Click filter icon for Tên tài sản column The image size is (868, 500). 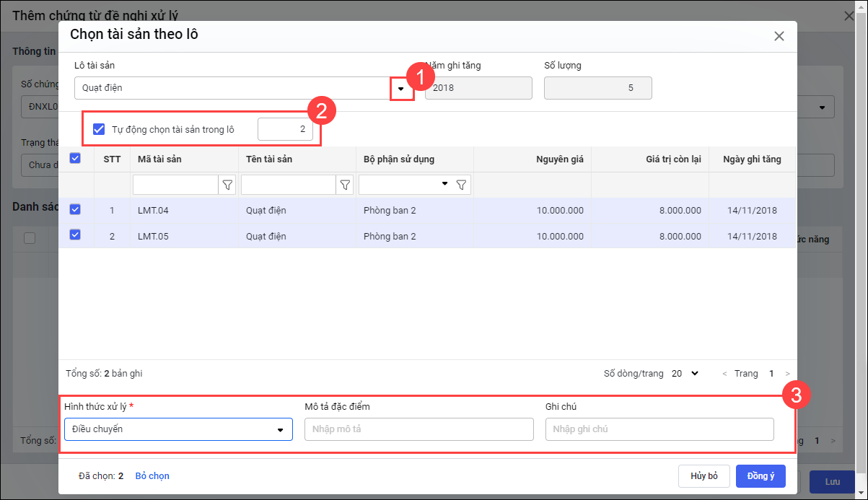point(346,185)
